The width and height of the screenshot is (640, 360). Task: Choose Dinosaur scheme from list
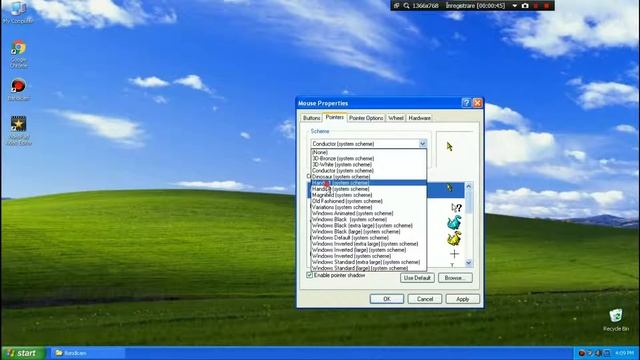369,177
